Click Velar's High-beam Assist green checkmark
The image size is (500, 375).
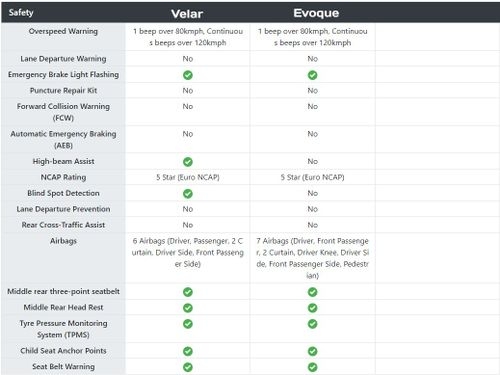(188, 162)
